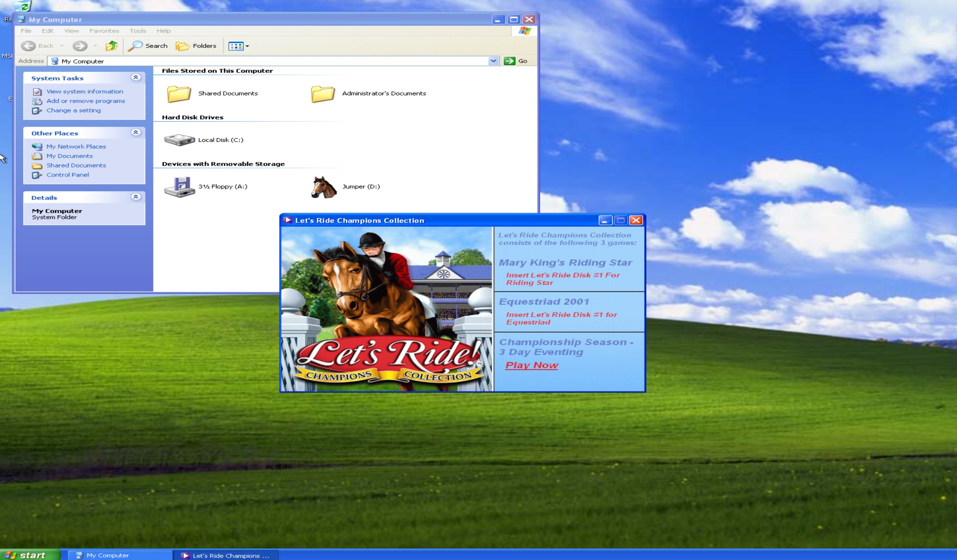Click the Back arrow in My Computer toolbar

pyautogui.click(x=28, y=46)
